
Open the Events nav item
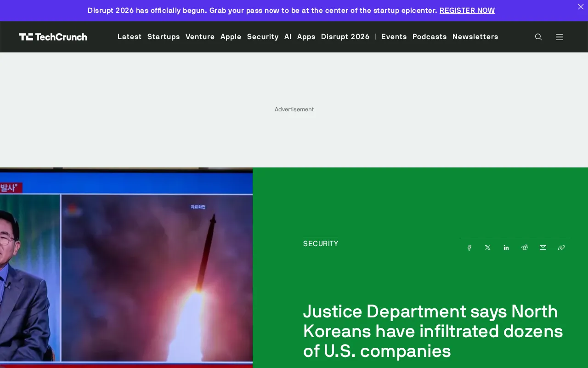(x=394, y=36)
